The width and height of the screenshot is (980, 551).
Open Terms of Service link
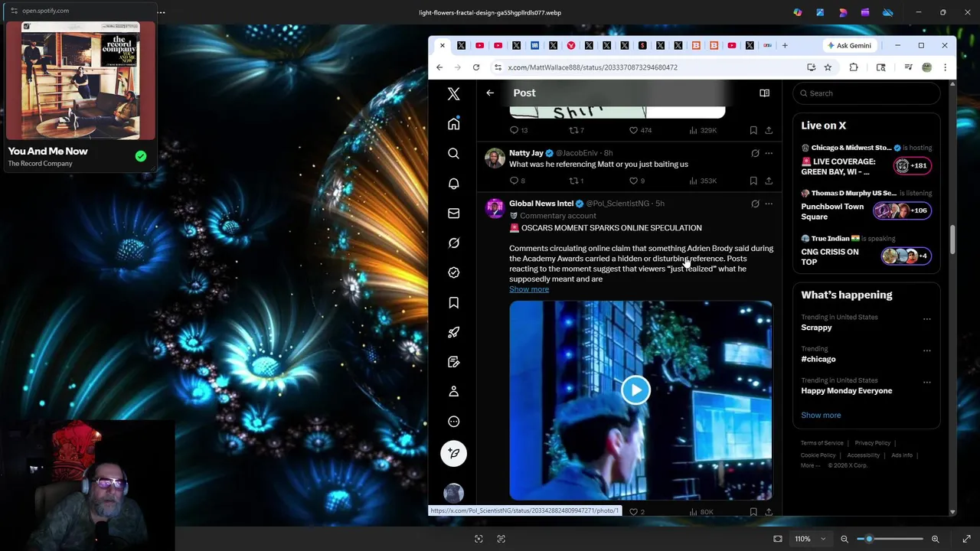coord(822,443)
